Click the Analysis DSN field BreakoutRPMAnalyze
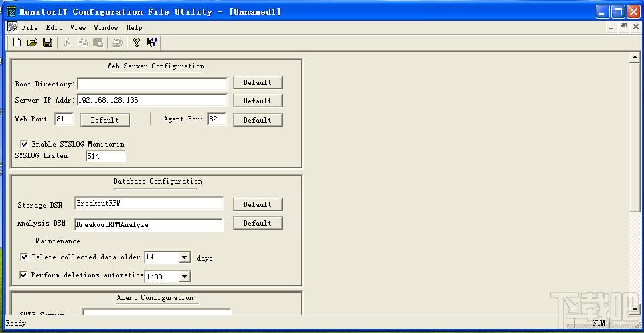 tap(149, 225)
